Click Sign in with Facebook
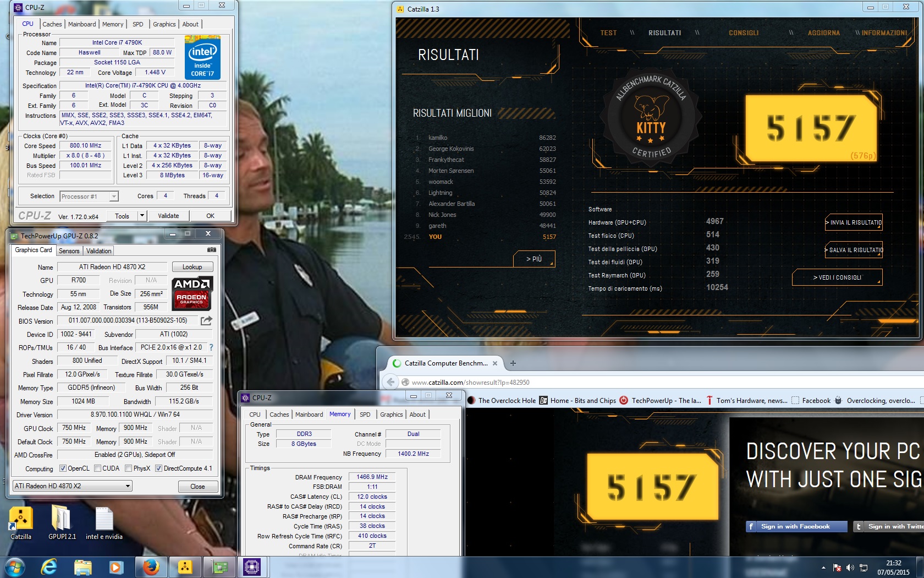This screenshot has height=578, width=924. coord(796,527)
